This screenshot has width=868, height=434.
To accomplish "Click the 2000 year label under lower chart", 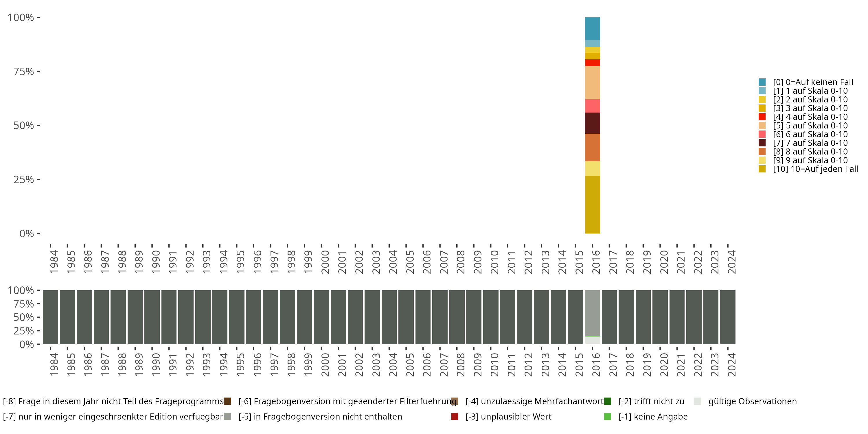I will (x=325, y=365).
